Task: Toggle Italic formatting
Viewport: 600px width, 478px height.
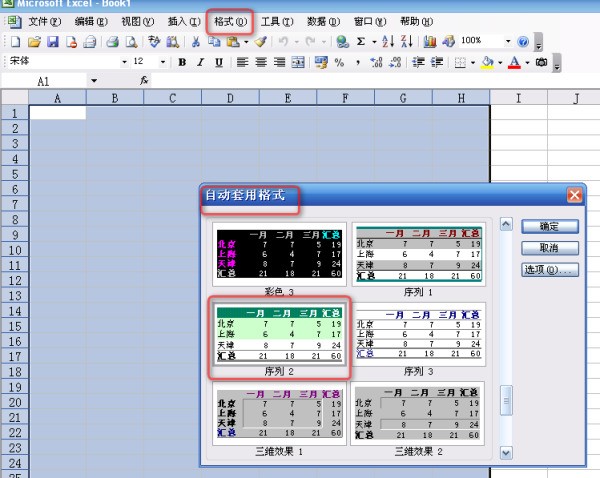Action: click(201, 62)
